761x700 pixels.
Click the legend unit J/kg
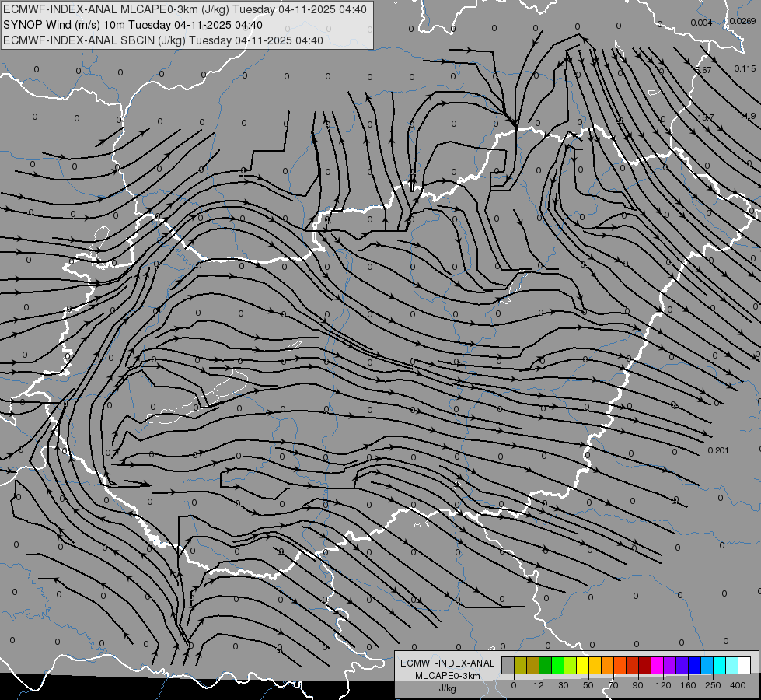[x=448, y=688]
